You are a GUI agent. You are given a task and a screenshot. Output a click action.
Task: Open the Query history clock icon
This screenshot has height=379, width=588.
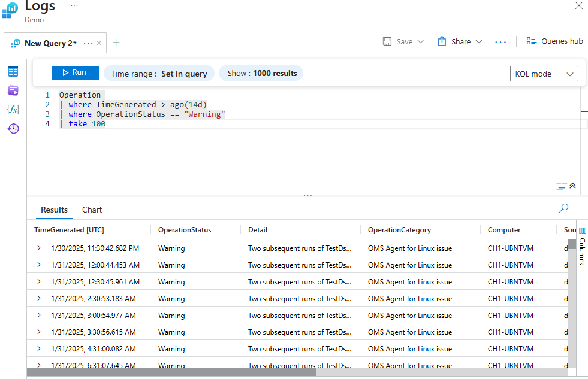tap(13, 129)
